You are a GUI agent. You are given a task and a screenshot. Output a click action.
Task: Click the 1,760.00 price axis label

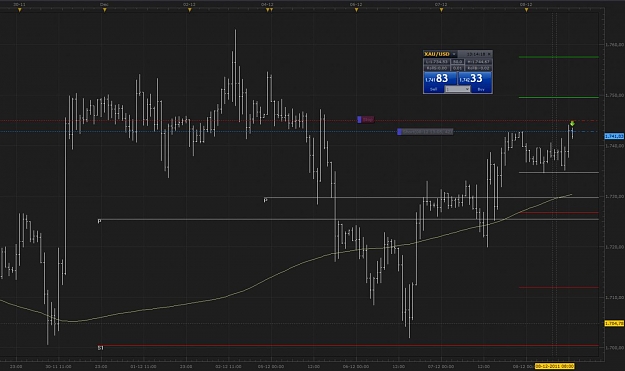pos(614,45)
